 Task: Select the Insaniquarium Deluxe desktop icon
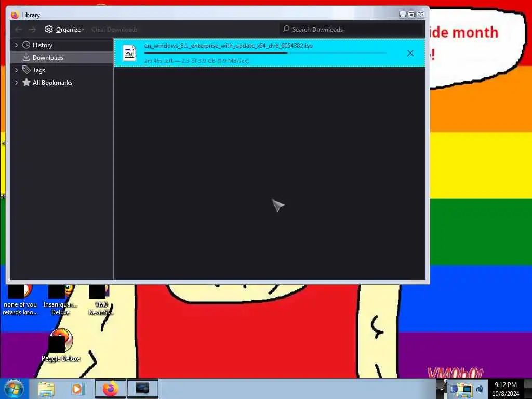(60, 300)
